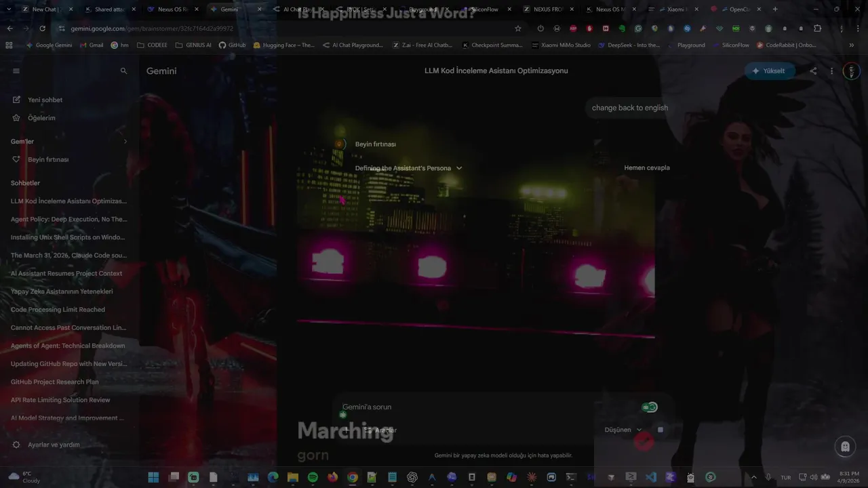Open the Windows Start button
Screen dimensions: 868x488
(x=153, y=477)
